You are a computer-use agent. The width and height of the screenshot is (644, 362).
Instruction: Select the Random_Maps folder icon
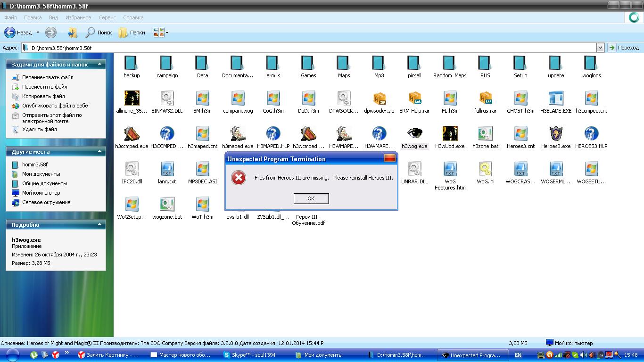[450, 63]
